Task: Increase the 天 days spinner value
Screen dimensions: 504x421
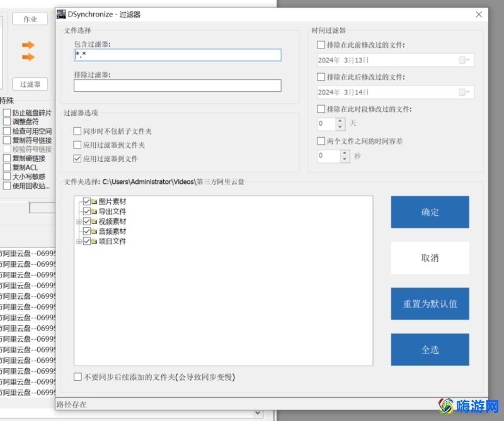Action: pos(340,121)
